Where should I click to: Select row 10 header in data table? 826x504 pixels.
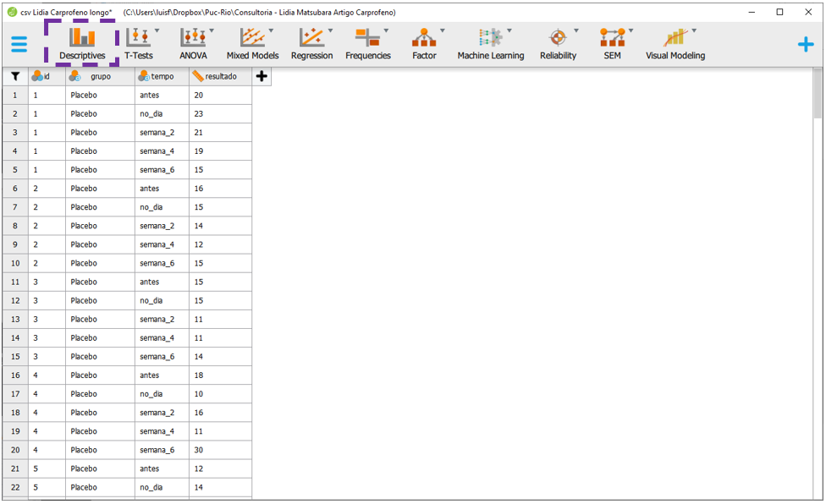click(15, 263)
